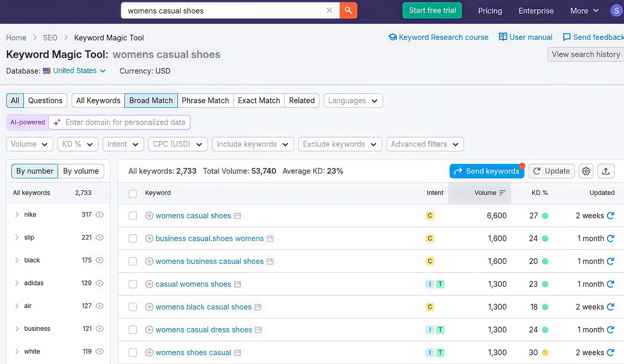The height and width of the screenshot is (364, 624).
Task: Switch to Questions tab
Action: pos(45,101)
